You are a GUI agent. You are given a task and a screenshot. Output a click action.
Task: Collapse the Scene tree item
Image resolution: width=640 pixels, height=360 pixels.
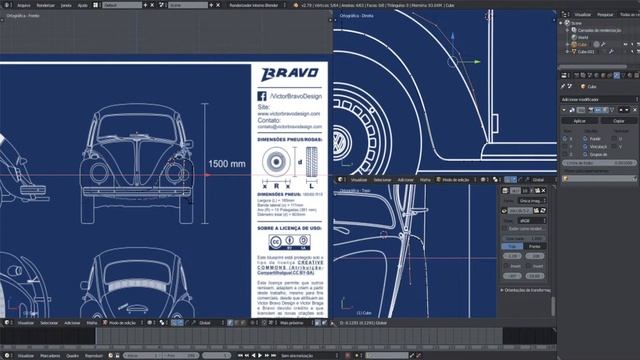pos(561,23)
